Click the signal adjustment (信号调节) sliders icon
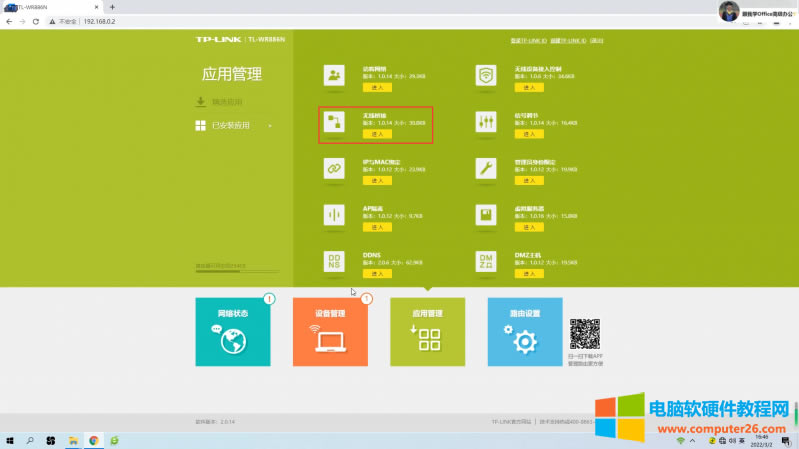 tap(486, 122)
